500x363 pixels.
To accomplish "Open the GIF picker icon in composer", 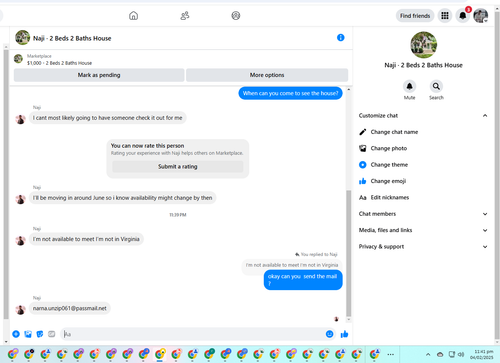I will pyautogui.click(x=51, y=334).
